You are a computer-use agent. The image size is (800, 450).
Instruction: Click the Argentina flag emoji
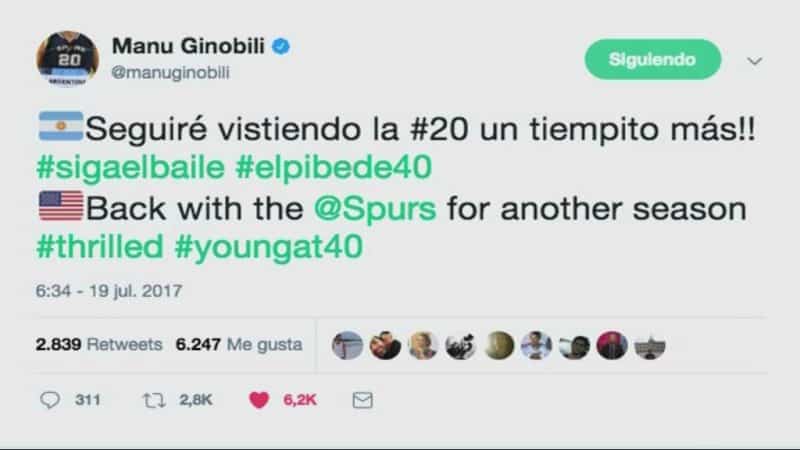(x=61, y=127)
